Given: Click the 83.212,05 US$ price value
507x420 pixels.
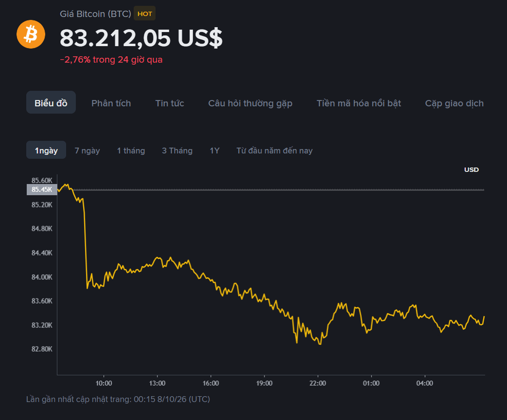Looking at the screenshot, I should coord(141,38).
